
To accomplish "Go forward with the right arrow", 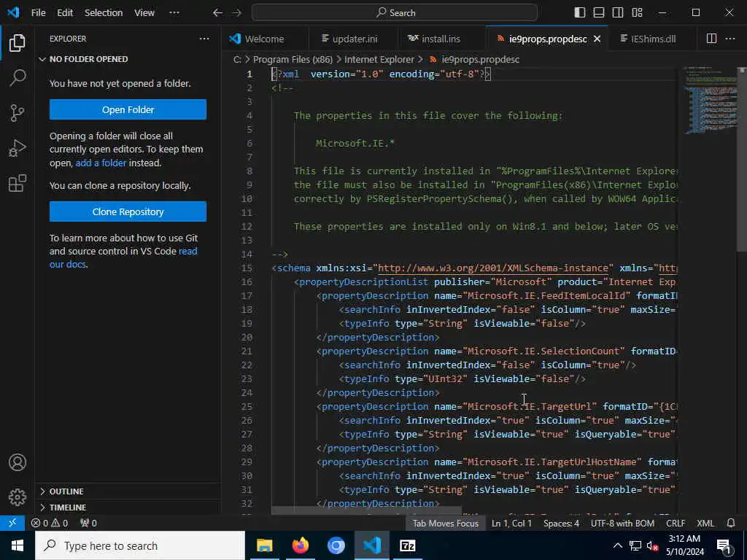I will coord(237,13).
